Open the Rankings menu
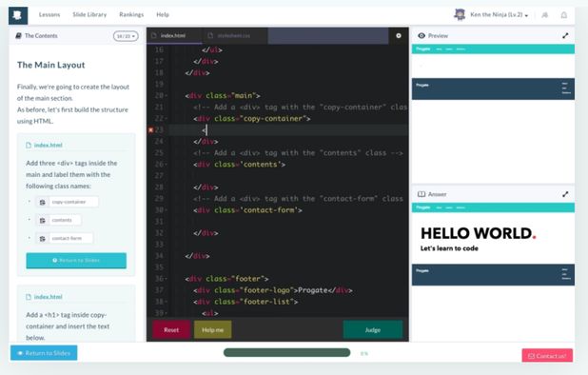Screen dimensions: 588x375 tap(131, 14)
